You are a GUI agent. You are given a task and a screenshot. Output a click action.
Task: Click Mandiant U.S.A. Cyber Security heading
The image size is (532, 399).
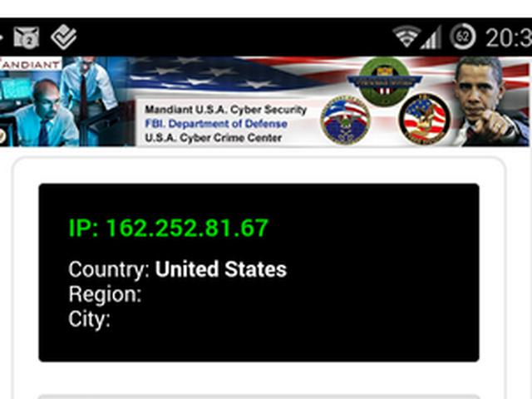click(225, 110)
